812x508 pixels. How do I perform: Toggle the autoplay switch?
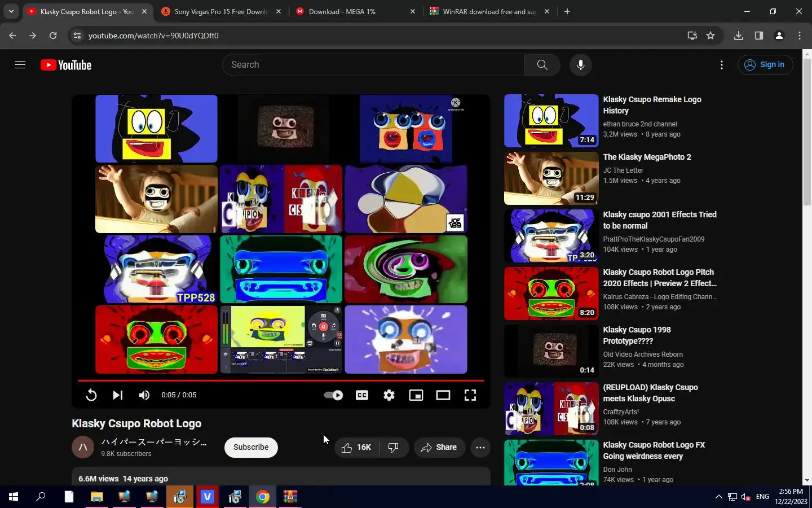(x=333, y=395)
